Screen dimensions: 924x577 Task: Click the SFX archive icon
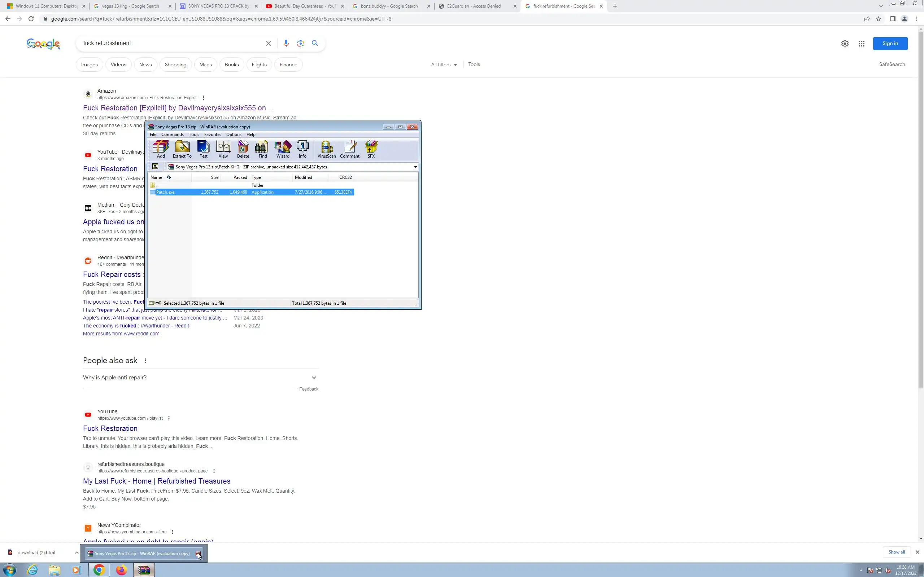click(371, 149)
